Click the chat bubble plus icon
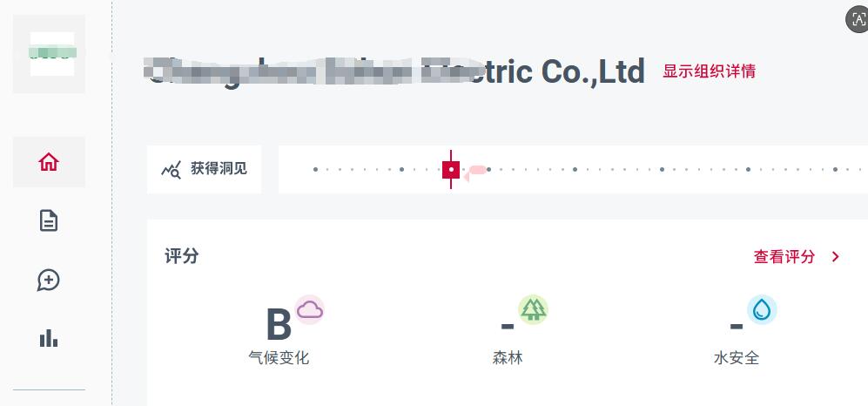The height and width of the screenshot is (406, 868). [x=49, y=280]
